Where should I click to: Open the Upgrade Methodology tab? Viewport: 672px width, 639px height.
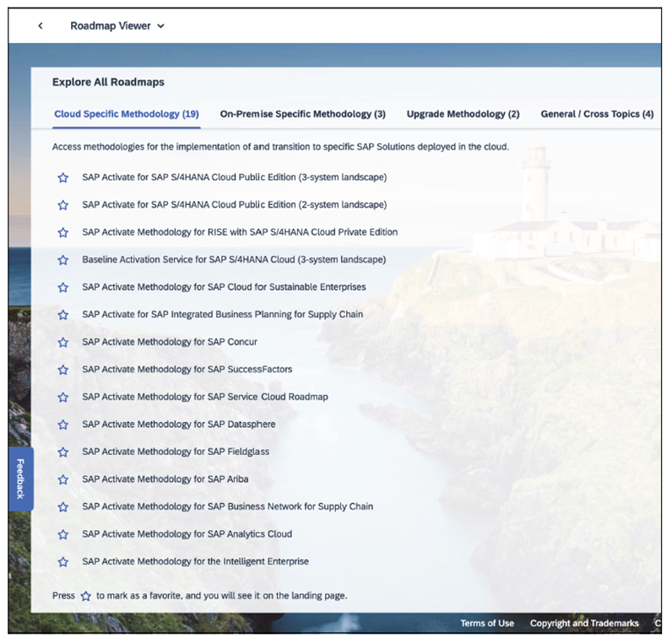[463, 114]
